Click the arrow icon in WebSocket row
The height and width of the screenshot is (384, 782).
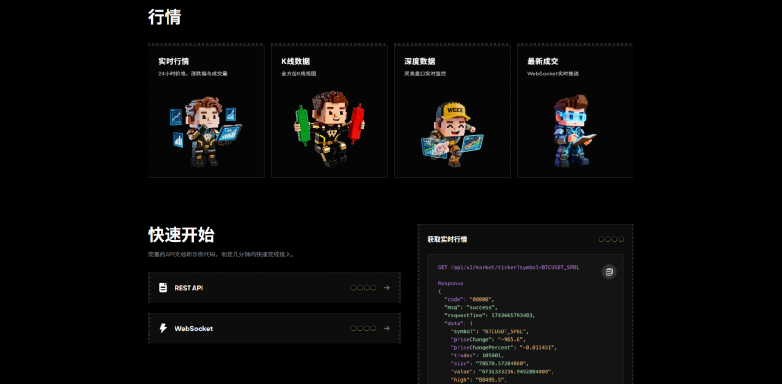click(387, 329)
